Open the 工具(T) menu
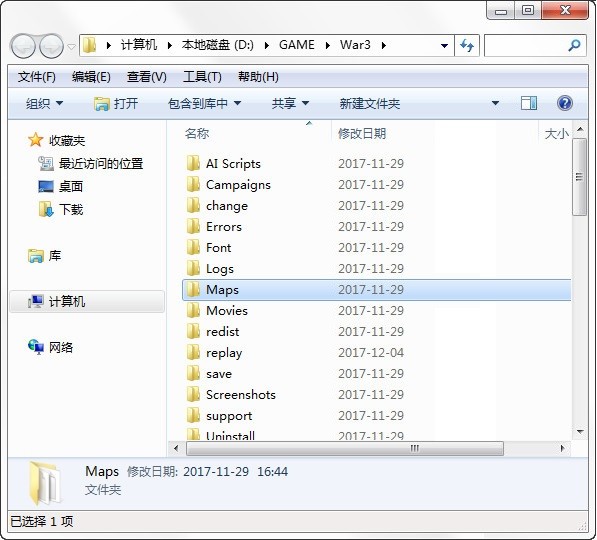Screen dimensions: 597x540 (x=202, y=77)
